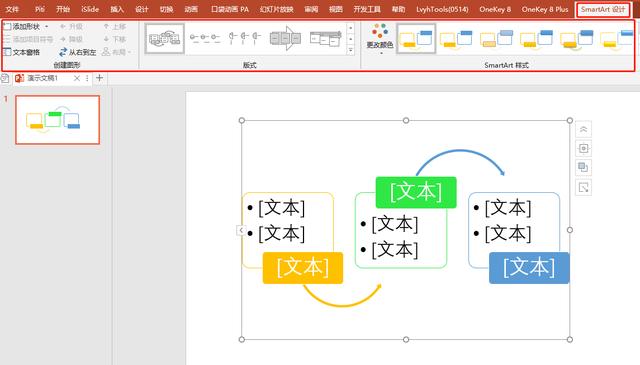Switch to the 设计 Design tab
The width and height of the screenshot is (640, 365).
point(142,9)
